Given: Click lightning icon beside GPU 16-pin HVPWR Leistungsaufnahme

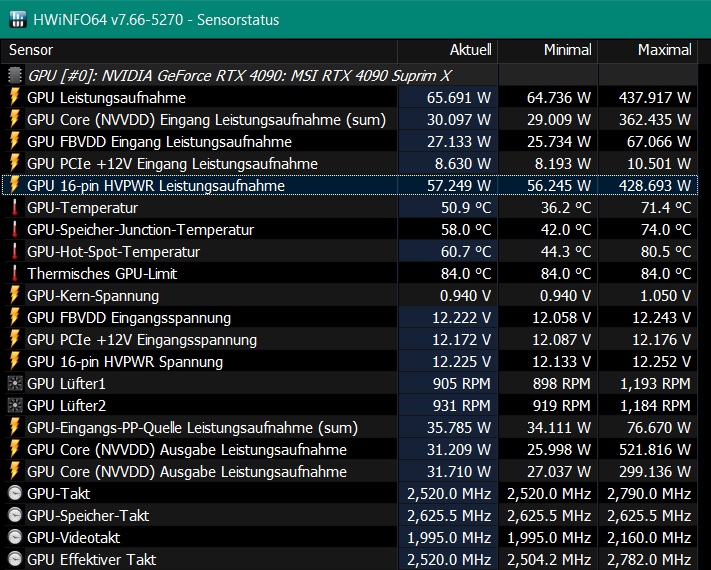Looking at the screenshot, I should (15, 185).
